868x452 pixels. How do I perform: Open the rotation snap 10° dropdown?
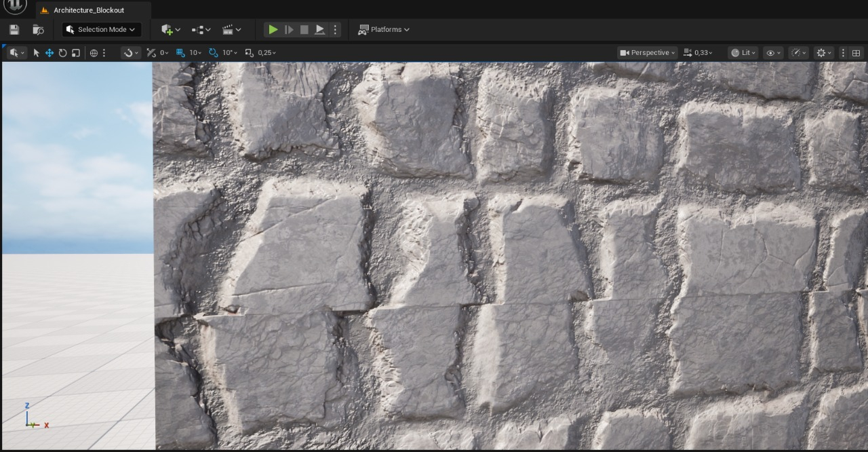230,53
